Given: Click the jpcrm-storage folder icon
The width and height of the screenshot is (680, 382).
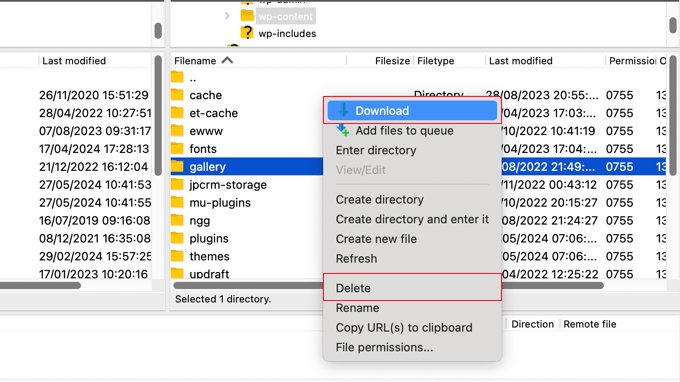Looking at the screenshot, I should coord(177,184).
